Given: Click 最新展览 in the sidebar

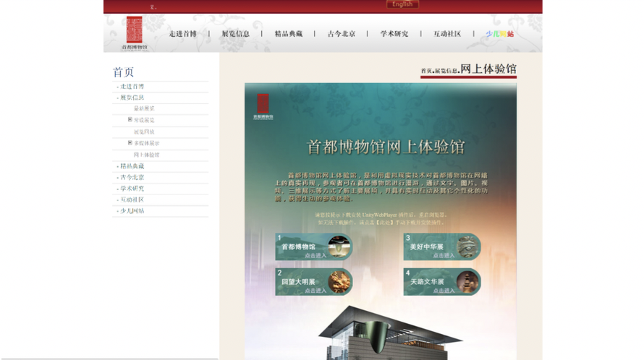Looking at the screenshot, I should [x=144, y=109].
